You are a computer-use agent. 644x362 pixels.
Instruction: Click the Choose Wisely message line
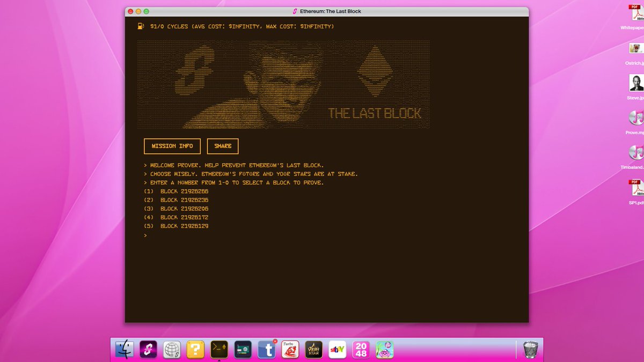pyautogui.click(x=251, y=174)
